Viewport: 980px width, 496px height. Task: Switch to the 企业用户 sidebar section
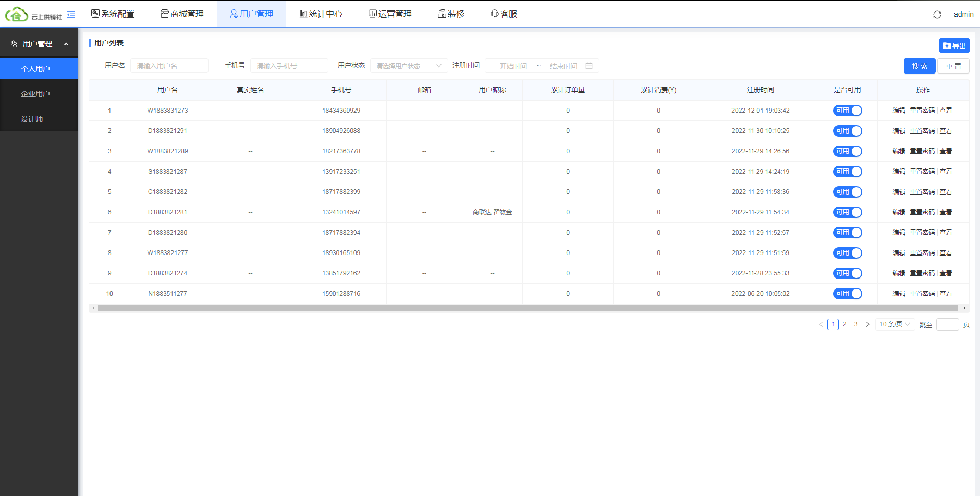pyautogui.click(x=35, y=93)
